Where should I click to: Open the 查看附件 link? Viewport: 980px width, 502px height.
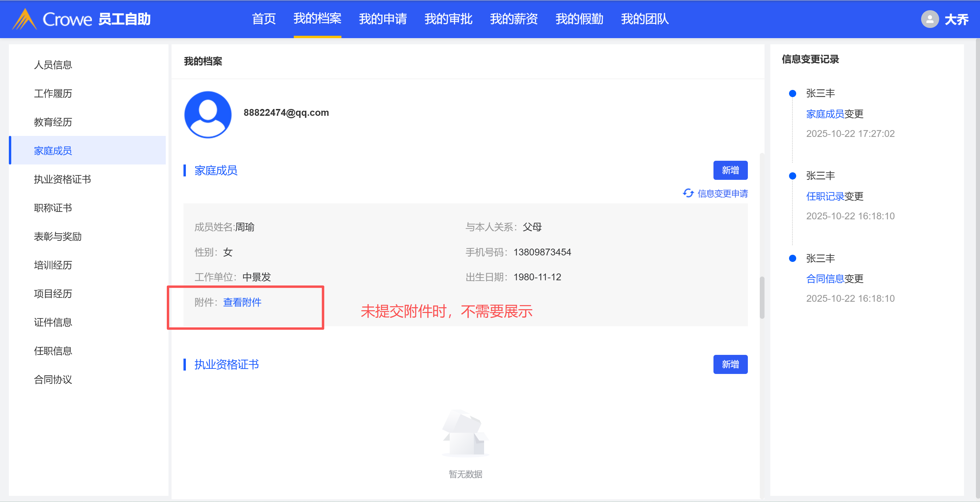(x=242, y=302)
